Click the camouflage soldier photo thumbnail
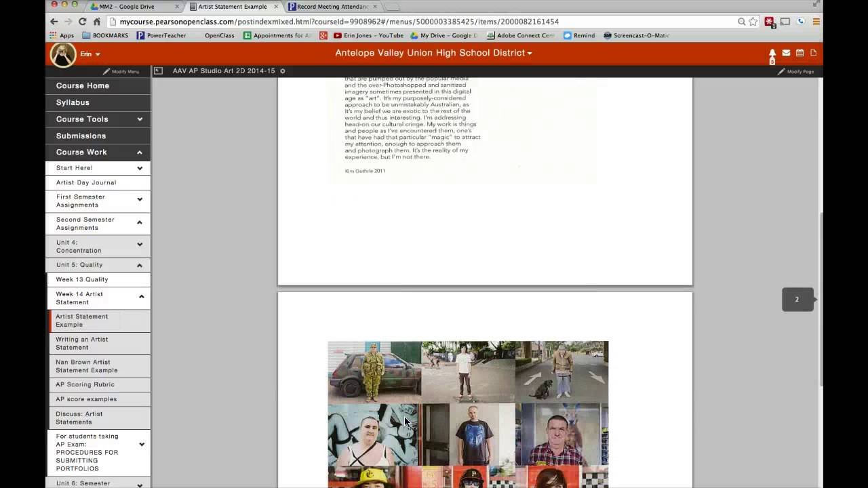This screenshot has width=868, height=488. click(374, 372)
